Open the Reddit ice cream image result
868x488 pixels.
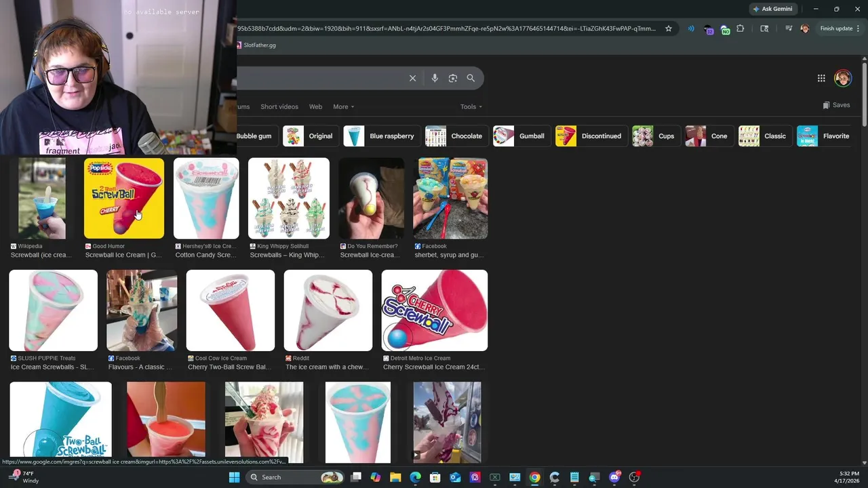(x=328, y=310)
